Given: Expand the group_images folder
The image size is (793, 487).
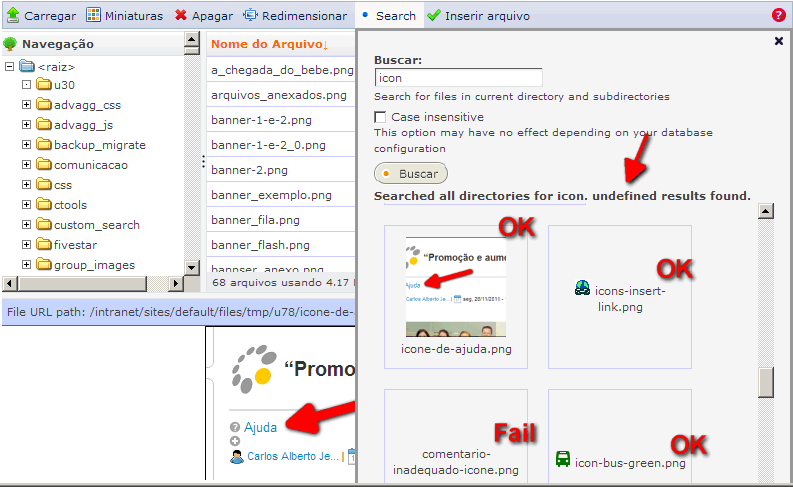Looking at the screenshot, I should (x=26, y=264).
